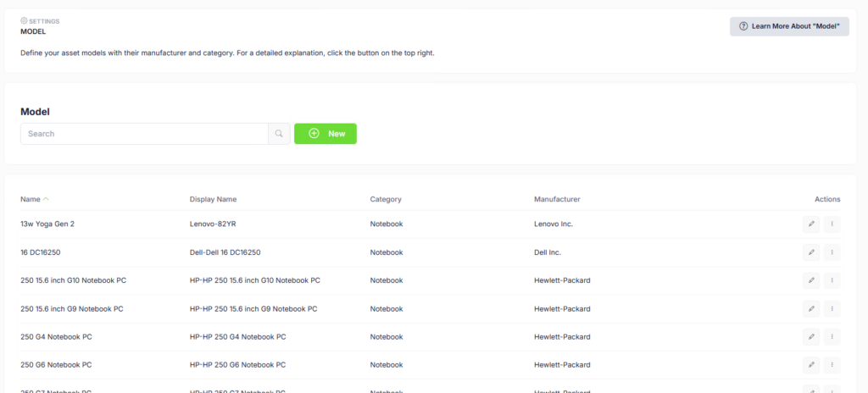Open more options for 13w Yoga Gen 2

pyautogui.click(x=832, y=224)
